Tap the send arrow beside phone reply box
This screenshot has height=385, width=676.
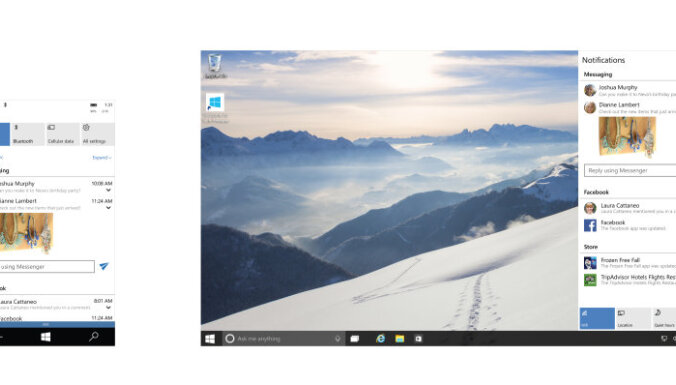click(104, 266)
